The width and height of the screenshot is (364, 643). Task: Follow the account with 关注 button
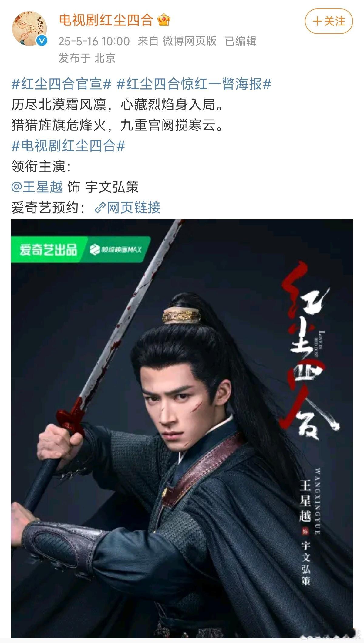click(329, 21)
